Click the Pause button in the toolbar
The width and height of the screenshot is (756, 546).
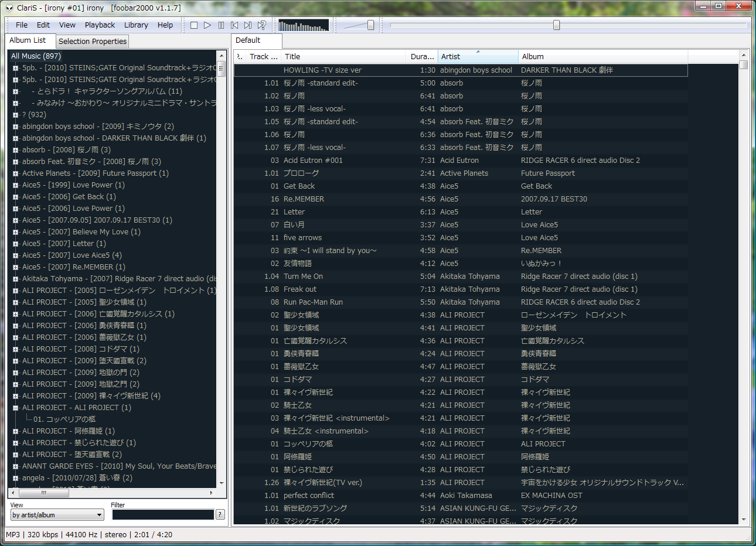tap(221, 25)
